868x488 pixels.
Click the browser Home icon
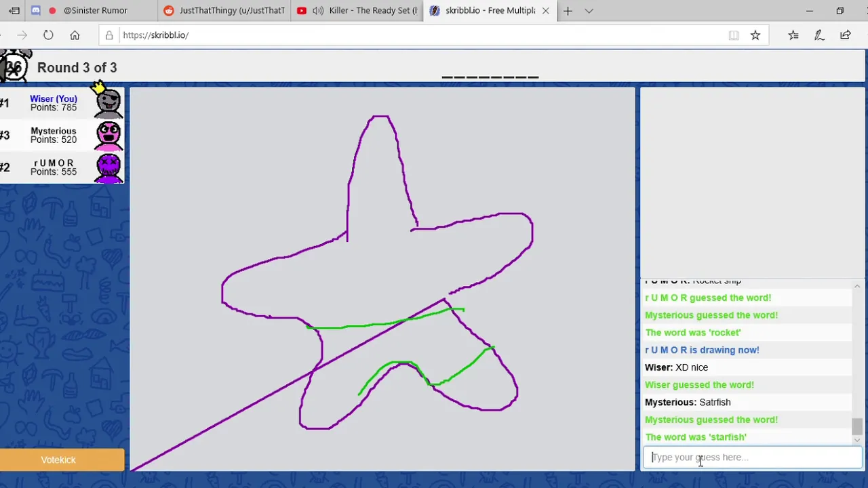click(75, 35)
